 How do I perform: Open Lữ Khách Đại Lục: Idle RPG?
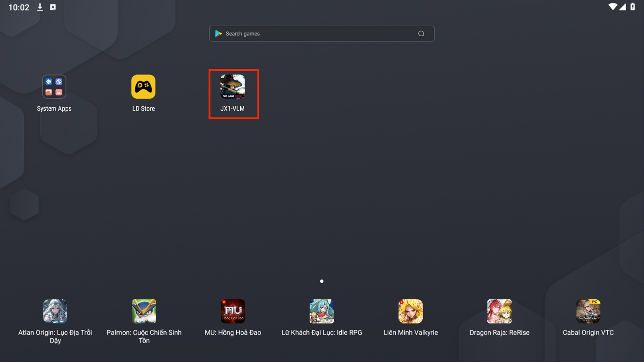pos(322,311)
